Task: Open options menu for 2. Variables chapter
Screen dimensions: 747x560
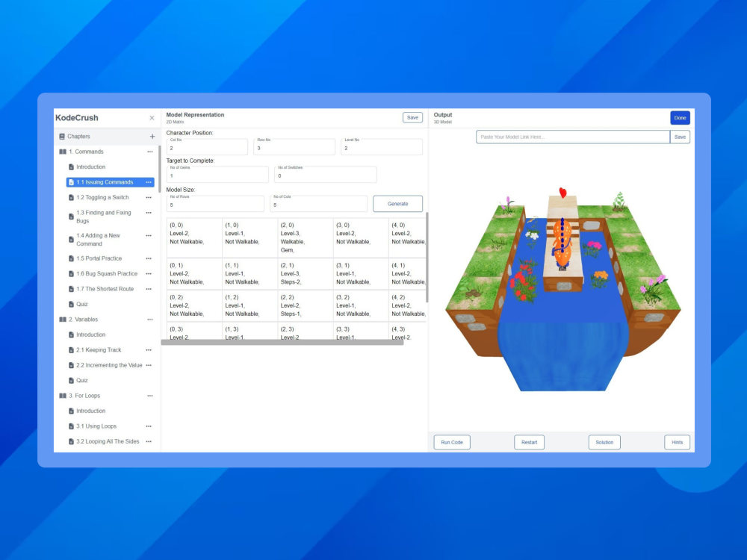Action: pos(150,320)
